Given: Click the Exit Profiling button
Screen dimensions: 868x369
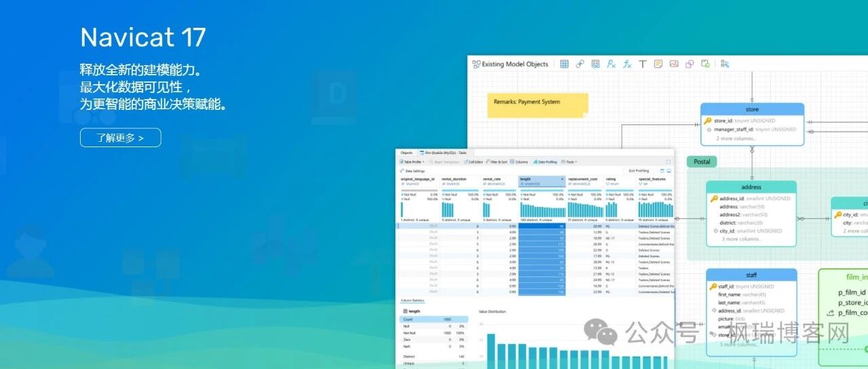Looking at the screenshot, I should pos(638,171).
